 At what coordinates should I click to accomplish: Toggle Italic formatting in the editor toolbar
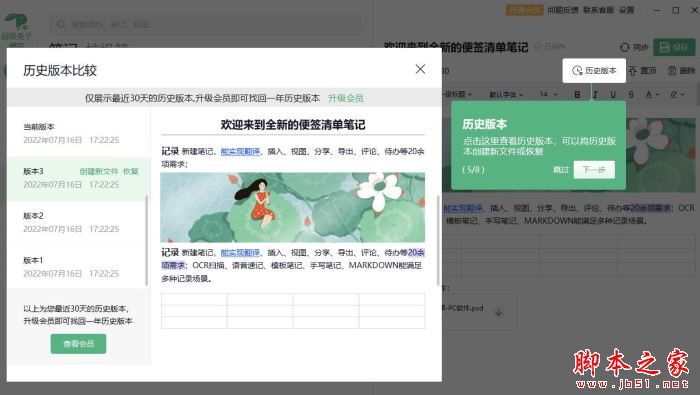click(595, 95)
